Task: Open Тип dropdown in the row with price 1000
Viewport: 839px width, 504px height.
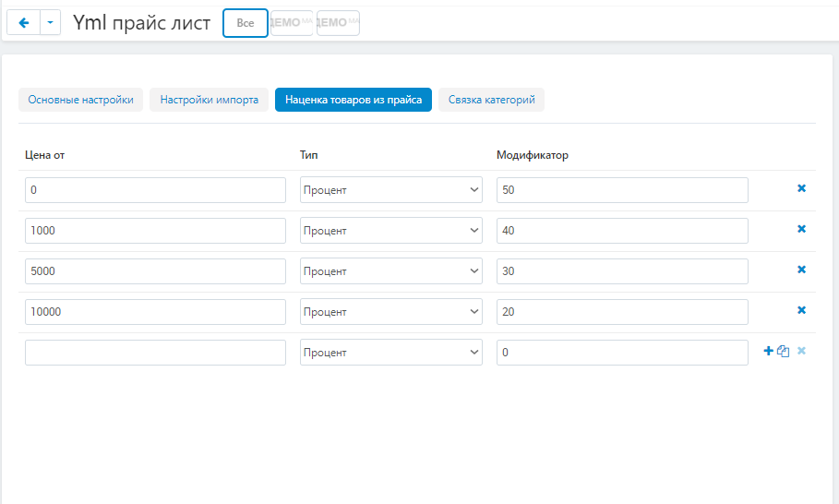Action: (x=391, y=231)
